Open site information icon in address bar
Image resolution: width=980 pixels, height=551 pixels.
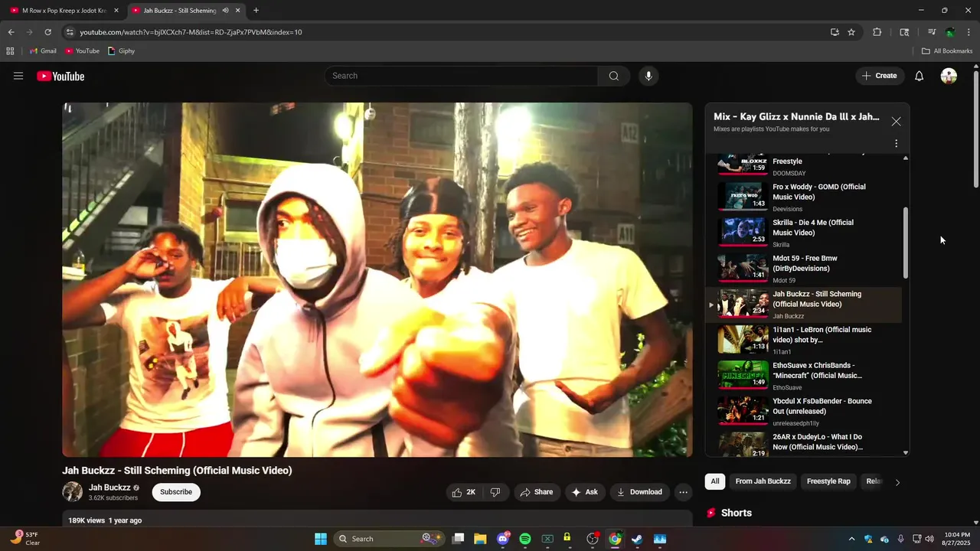pos(70,32)
